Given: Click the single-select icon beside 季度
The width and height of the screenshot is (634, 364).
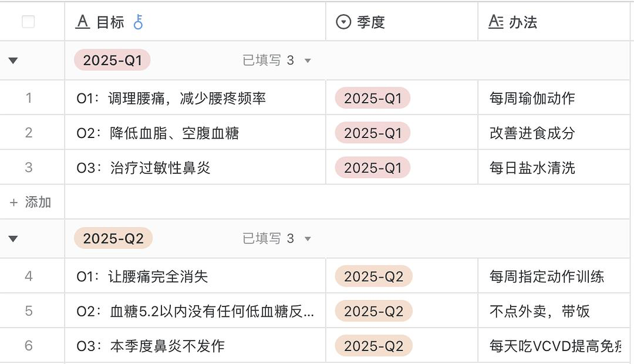Looking at the screenshot, I should tap(343, 22).
